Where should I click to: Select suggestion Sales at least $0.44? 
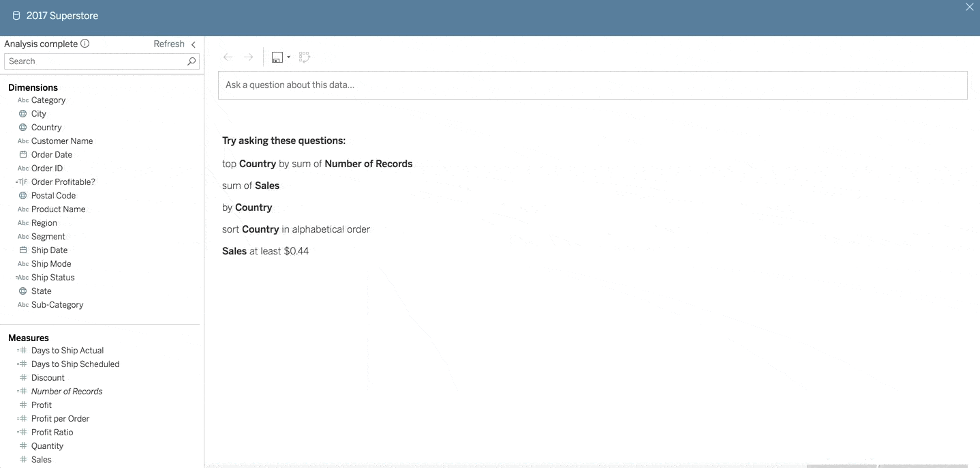265,250
